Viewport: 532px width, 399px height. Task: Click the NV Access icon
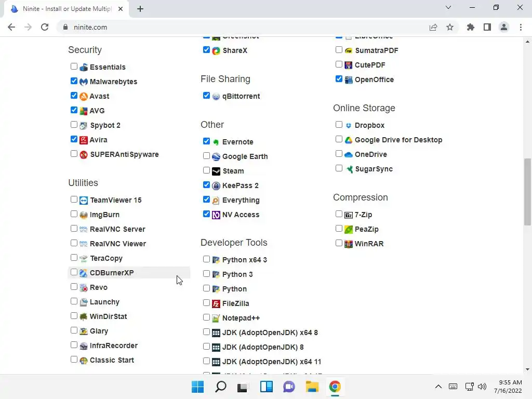point(216,215)
